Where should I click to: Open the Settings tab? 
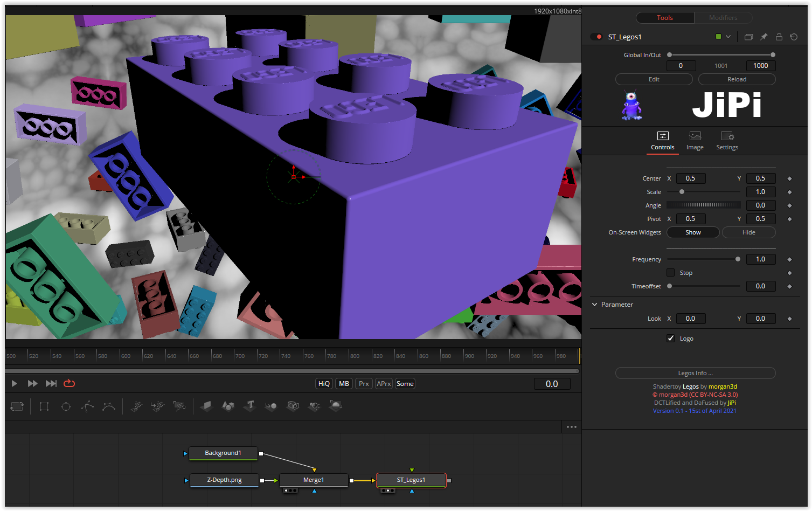(x=727, y=141)
